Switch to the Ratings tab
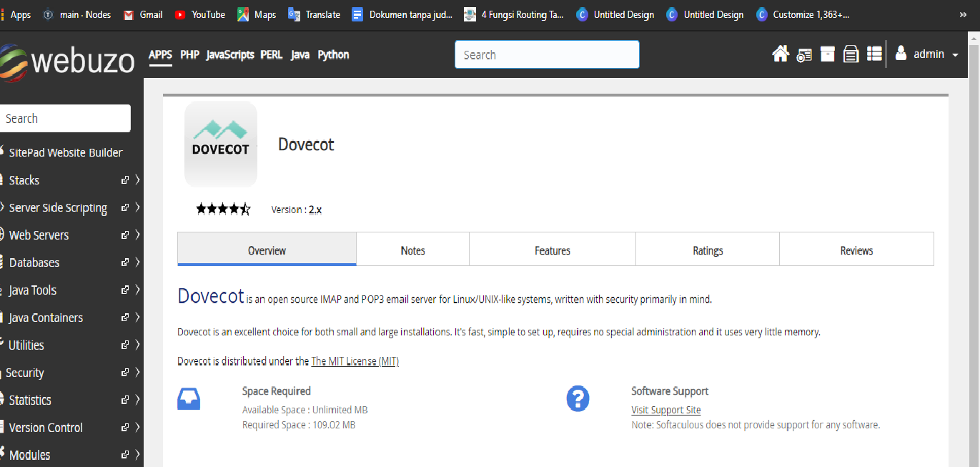 [x=708, y=250]
